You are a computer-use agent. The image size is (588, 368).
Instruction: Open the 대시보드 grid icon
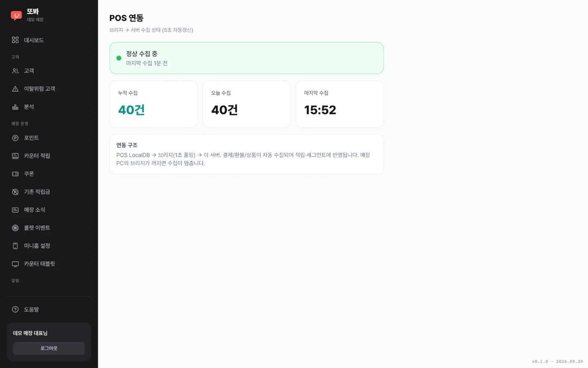point(15,40)
